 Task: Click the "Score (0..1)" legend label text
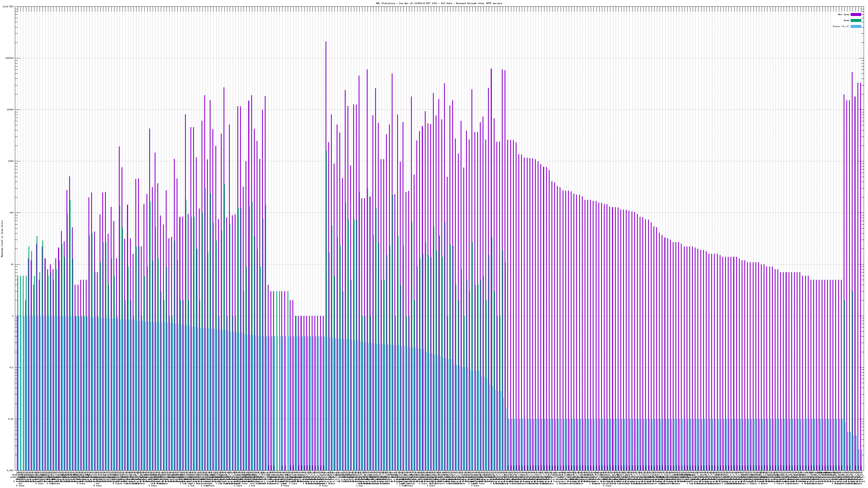[841, 26]
